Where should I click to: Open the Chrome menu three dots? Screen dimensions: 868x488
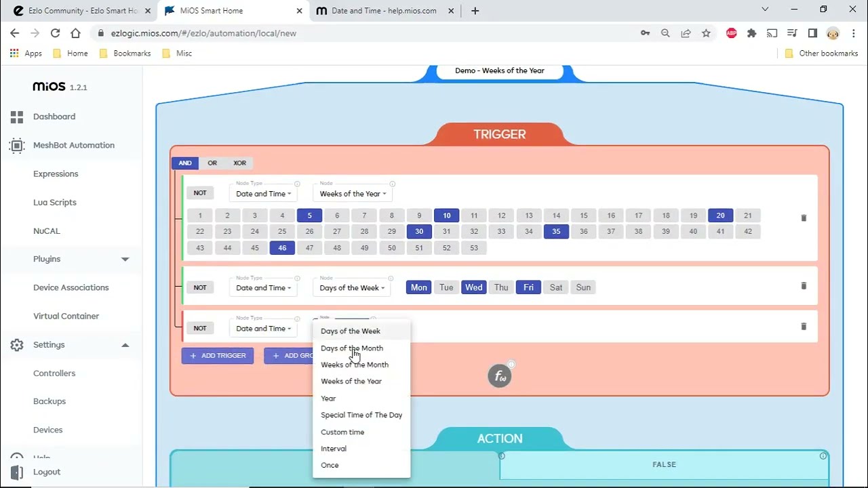click(853, 33)
